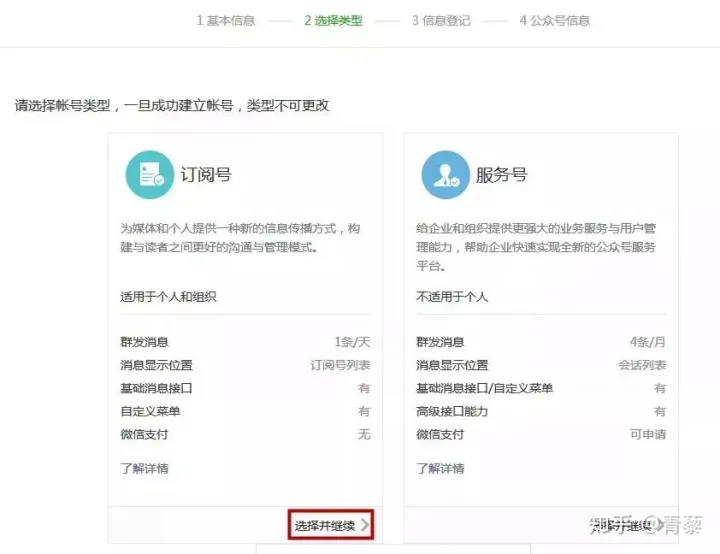Click the 高级接口能力 row in 服务号 card
720x554 pixels.
(x=541, y=411)
